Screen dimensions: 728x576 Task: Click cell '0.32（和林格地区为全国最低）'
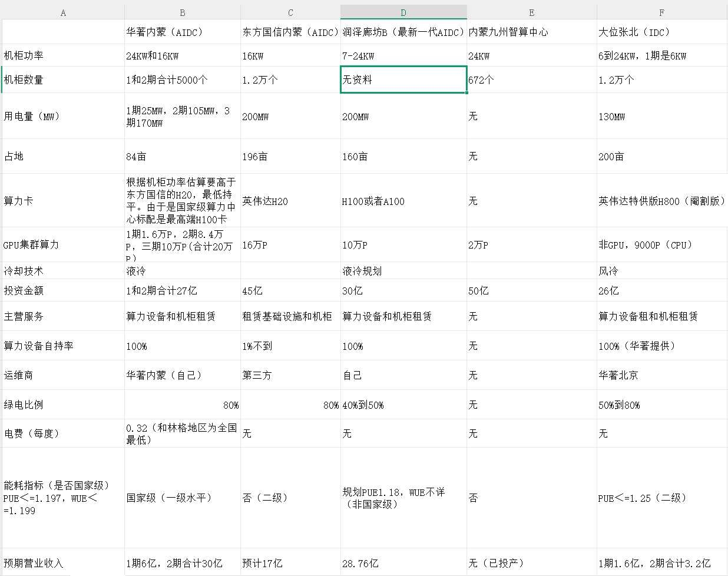(x=183, y=433)
